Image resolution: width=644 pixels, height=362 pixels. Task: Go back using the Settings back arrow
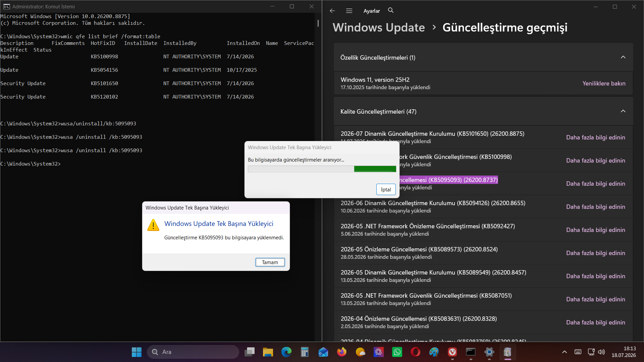[x=332, y=11]
